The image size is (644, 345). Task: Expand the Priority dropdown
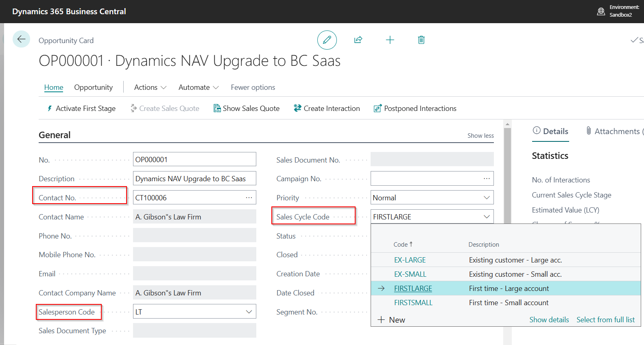pyautogui.click(x=487, y=197)
